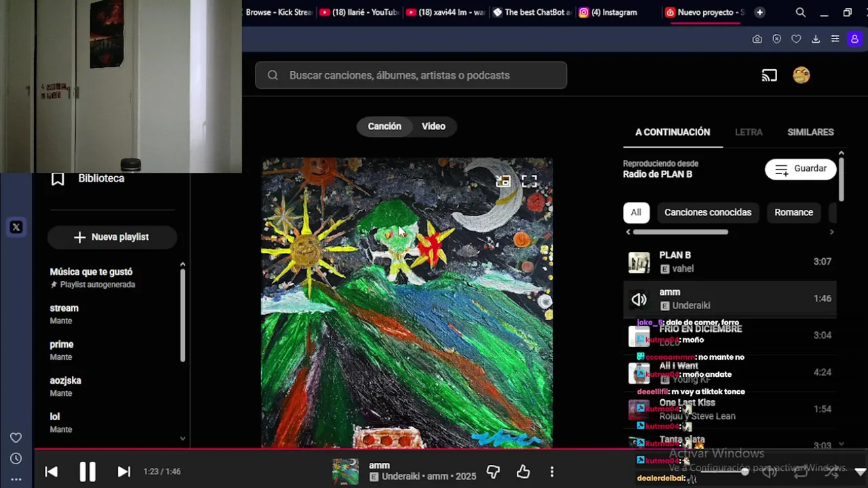Viewport: 868px width, 488px height.
Task: Click the heart bookmark icon in address bar
Action: (796, 39)
